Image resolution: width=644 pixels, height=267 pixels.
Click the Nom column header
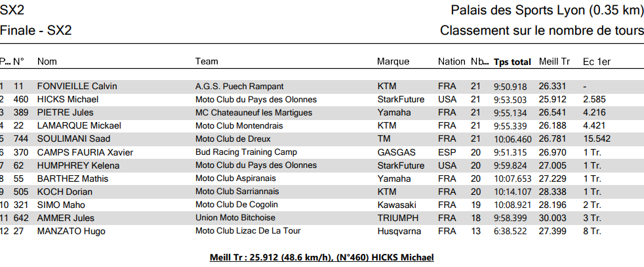coord(47,62)
